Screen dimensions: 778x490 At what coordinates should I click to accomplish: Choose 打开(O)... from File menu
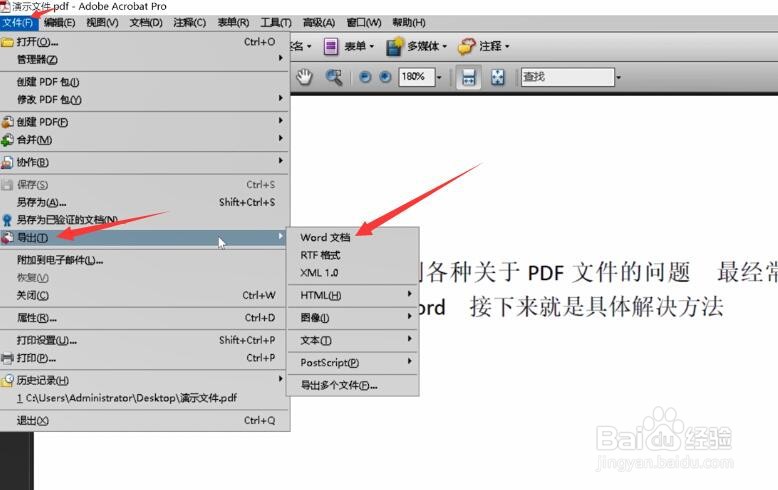click(x=145, y=42)
